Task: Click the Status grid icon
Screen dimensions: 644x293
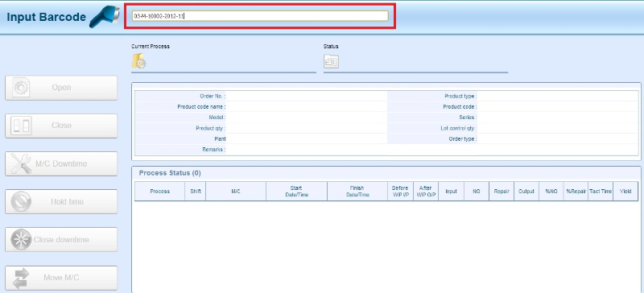Action: click(x=331, y=61)
